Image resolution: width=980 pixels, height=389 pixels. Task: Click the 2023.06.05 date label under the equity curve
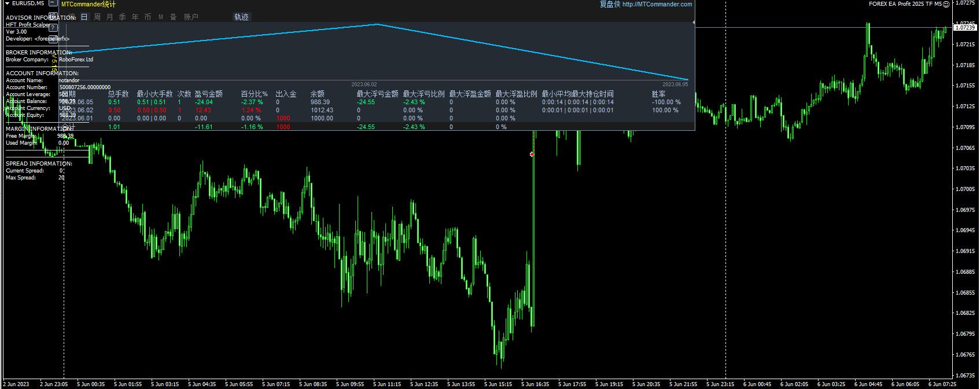click(676, 85)
